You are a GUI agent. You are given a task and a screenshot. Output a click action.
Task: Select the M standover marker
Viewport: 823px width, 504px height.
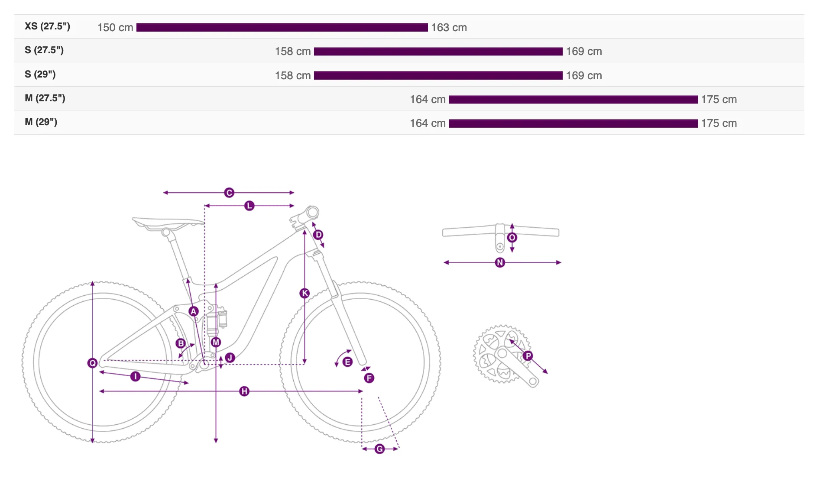tap(216, 342)
